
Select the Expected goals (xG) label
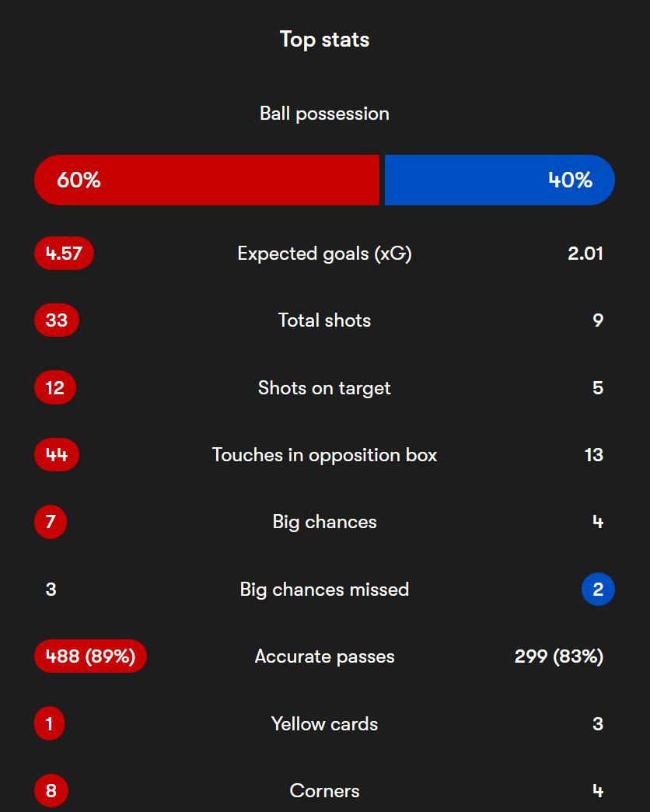[x=324, y=254]
